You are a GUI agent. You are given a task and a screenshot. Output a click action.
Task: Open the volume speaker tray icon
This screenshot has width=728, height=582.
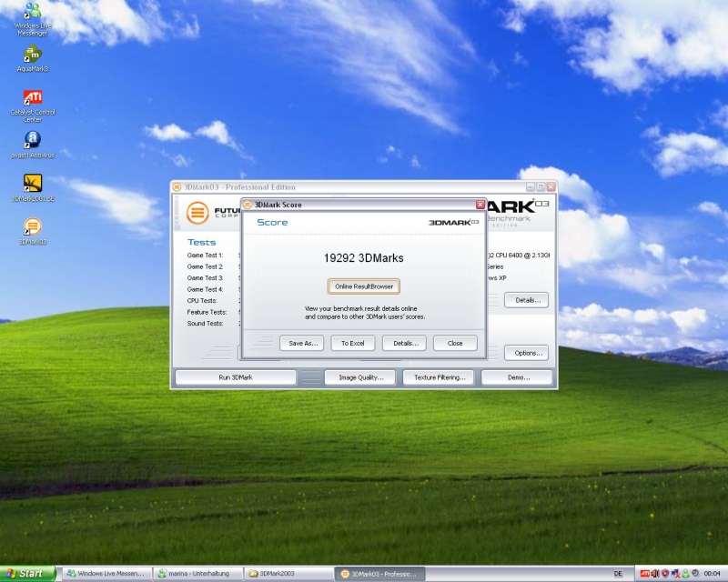pos(654,574)
